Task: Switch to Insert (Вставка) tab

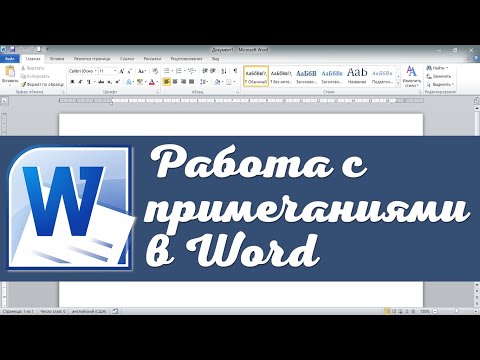Action: click(57, 59)
